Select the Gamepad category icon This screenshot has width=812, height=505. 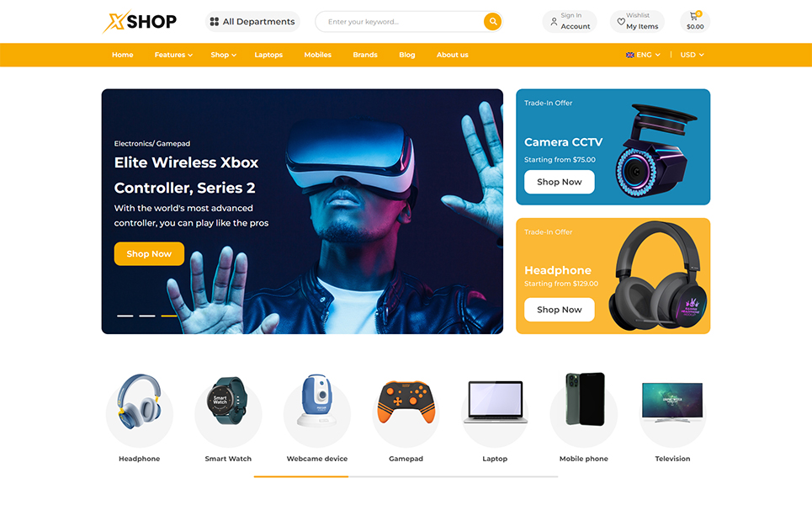pos(406,403)
